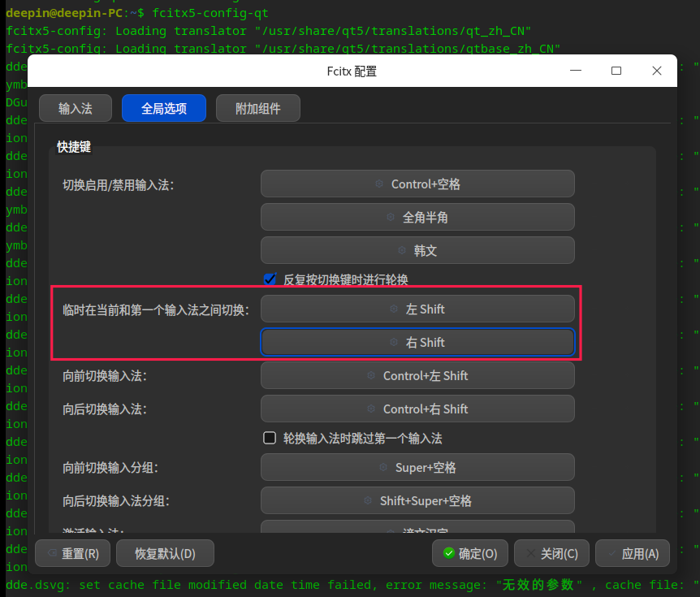700x597 pixels.
Task: Click the green check icon on 确定(O)
Action: pyautogui.click(x=448, y=553)
